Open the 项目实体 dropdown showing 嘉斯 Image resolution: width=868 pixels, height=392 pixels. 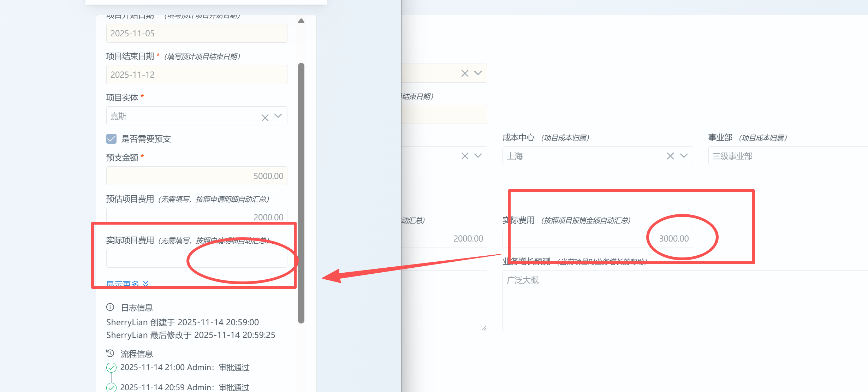tap(278, 116)
